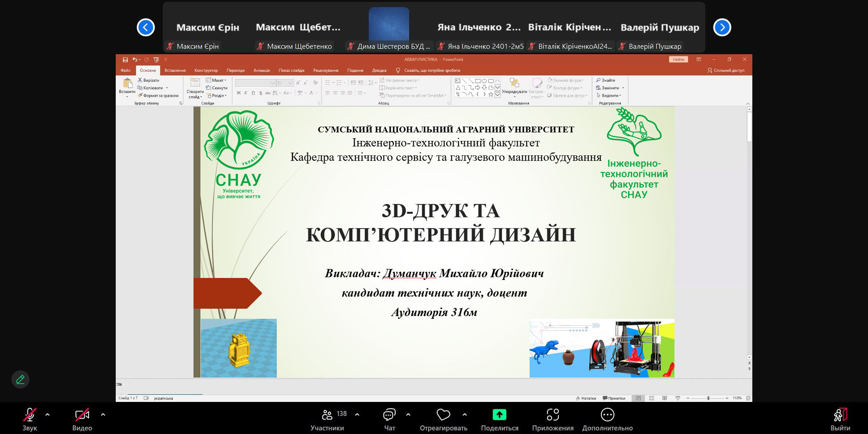Viewport: 868px width, 434px height.
Task: Expand audio options arrow next to Звук
Action: 47,414
